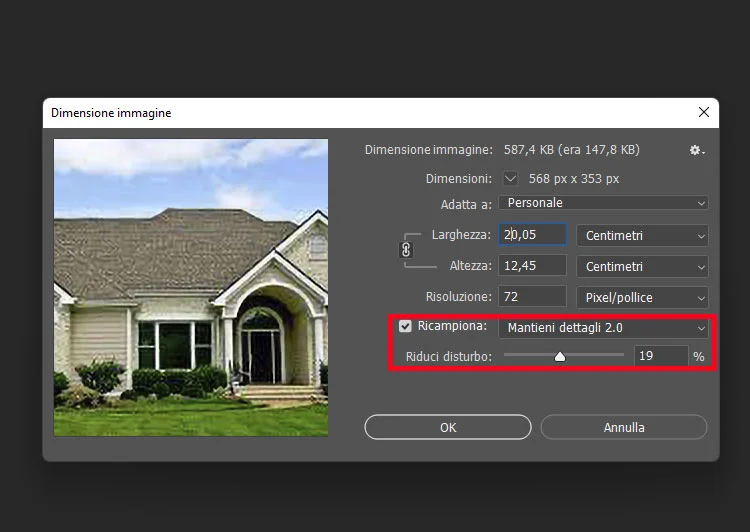Image resolution: width=750 pixels, height=532 pixels.
Task: Click the Riduci disturbo slider handle
Action: point(560,356)
